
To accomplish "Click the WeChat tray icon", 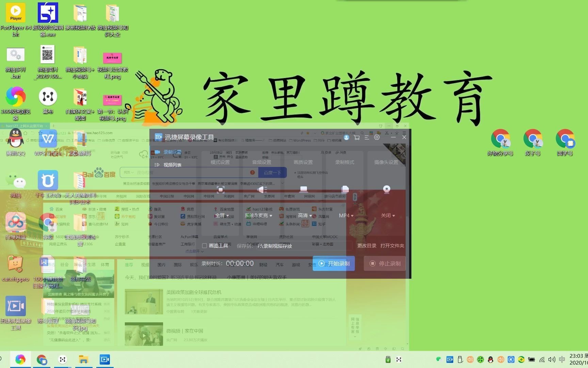I will click(439, 359).
